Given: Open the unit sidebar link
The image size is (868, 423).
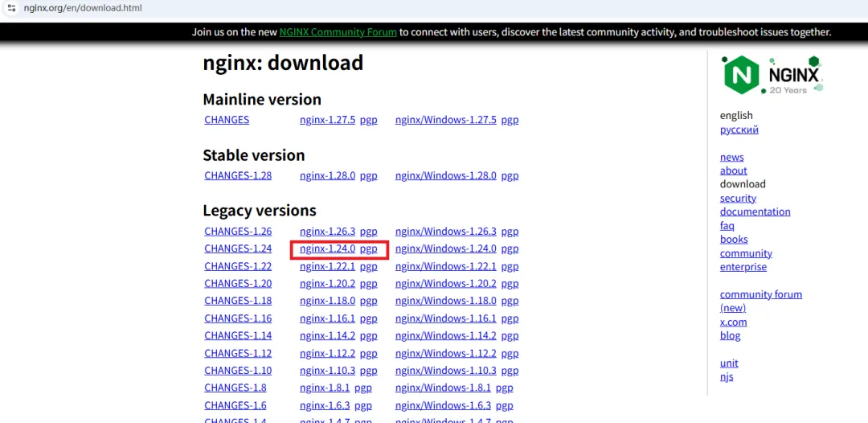Looking at the screenshot, I should [728, 363].
